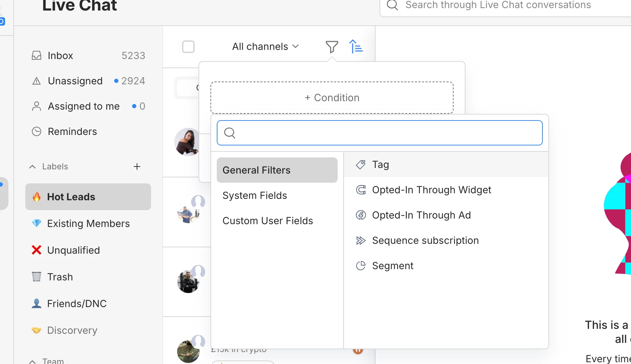The height and width of the screenshot is (364, 631).
Task: Add a new label with plus icon
Action: 137,167
